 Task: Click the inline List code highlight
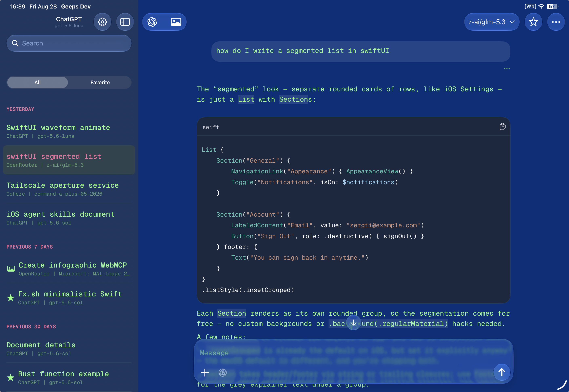click(x=246, y=99)
